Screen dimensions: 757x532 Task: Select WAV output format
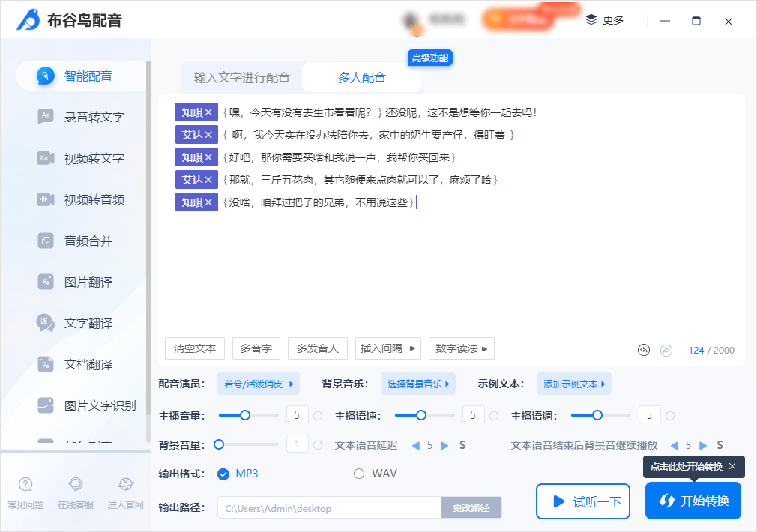358,474
